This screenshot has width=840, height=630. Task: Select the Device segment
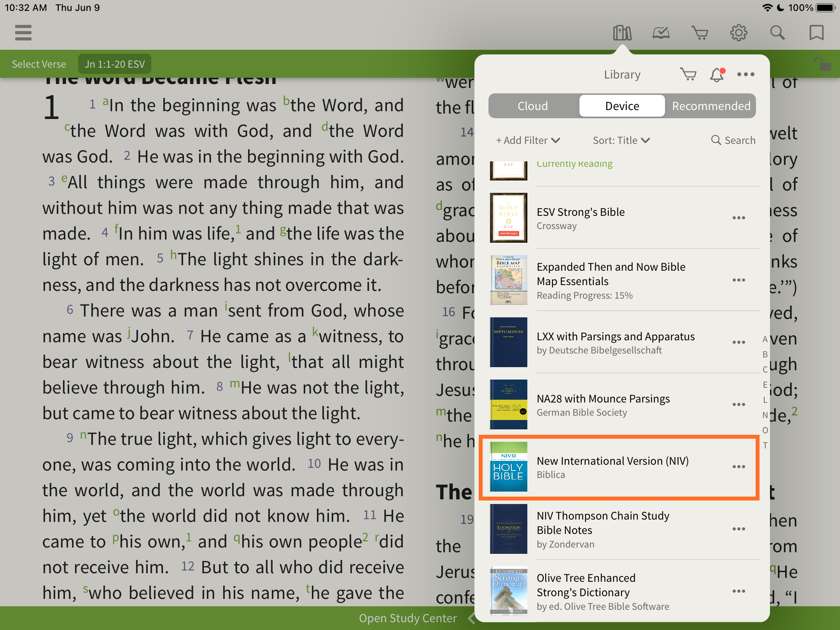622,106
